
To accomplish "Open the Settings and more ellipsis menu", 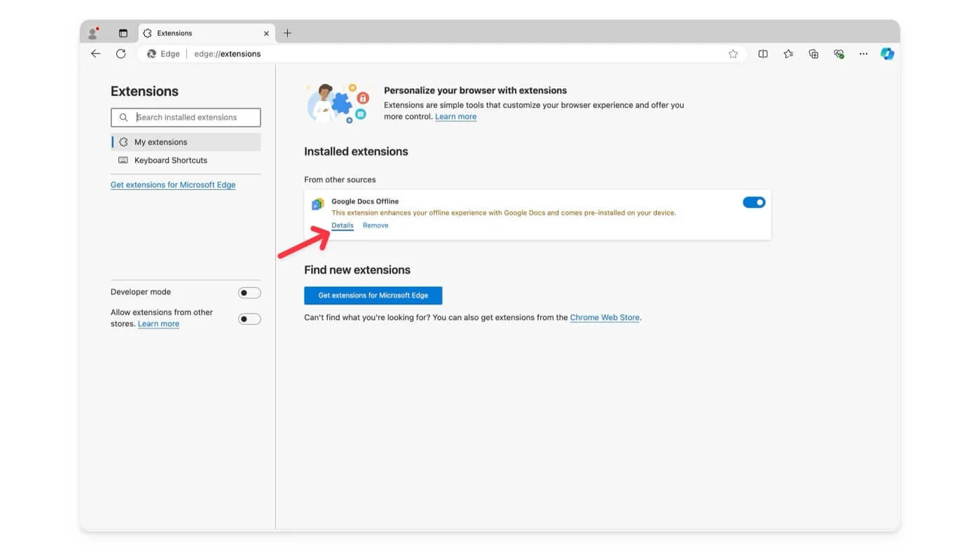I will coord(863,54).
